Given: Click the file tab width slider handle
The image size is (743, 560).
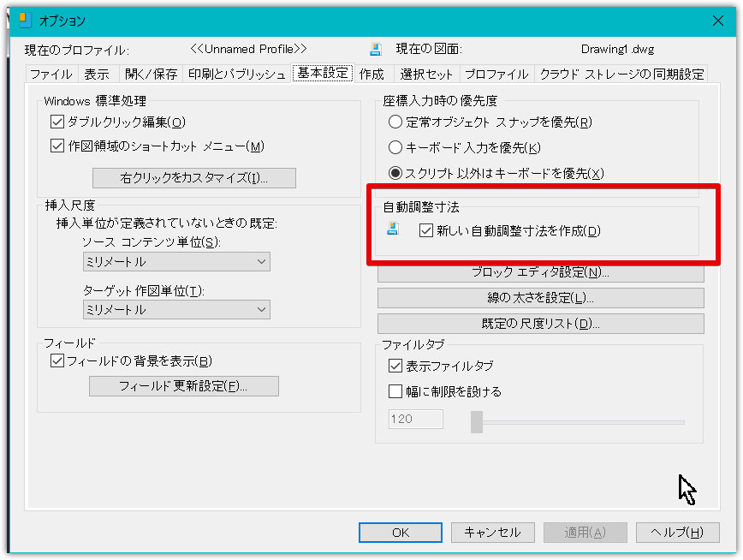Looking at the screenshot, I should point(477,421).
